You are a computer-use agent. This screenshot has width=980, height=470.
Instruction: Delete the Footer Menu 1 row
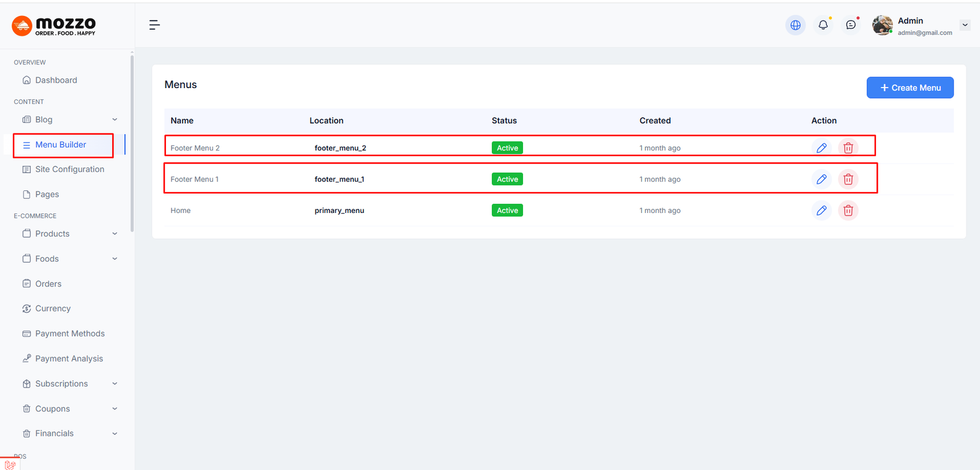(x=848, y=179)
